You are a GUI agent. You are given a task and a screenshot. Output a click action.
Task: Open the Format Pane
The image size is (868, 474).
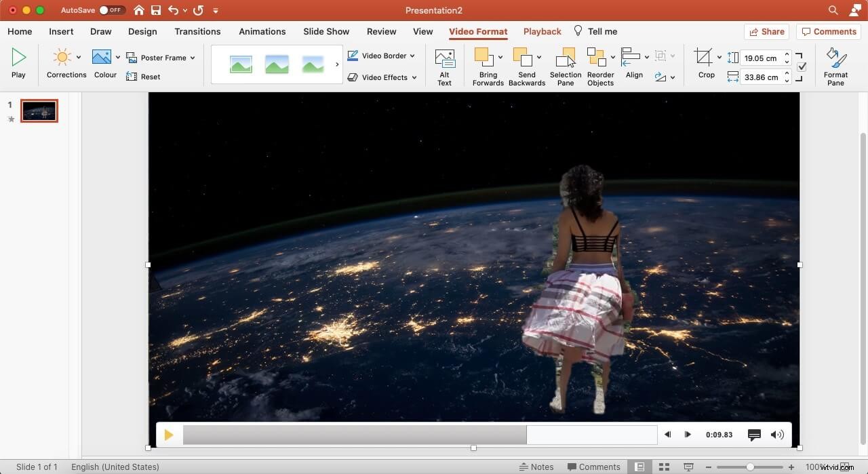[x=835, y=66]
